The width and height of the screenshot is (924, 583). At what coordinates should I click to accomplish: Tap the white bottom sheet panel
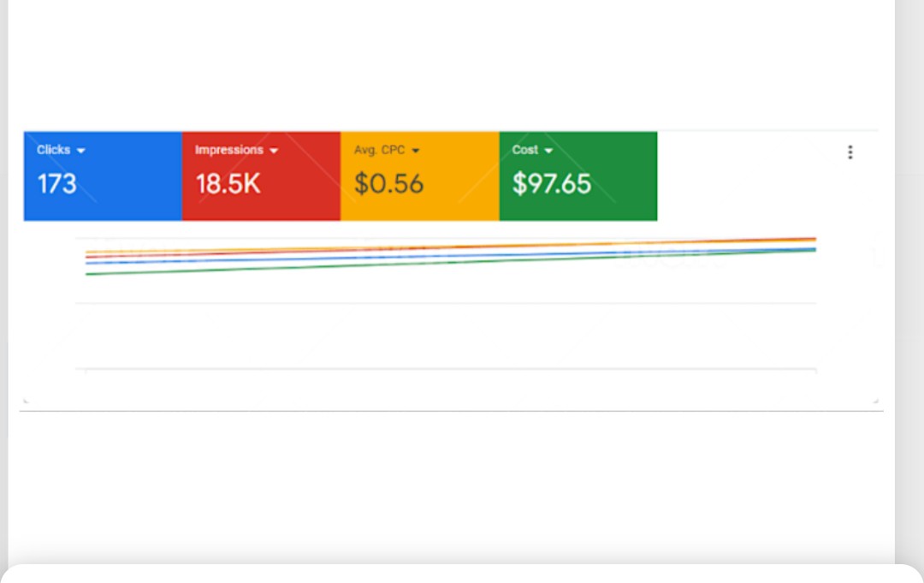[462, 574]
